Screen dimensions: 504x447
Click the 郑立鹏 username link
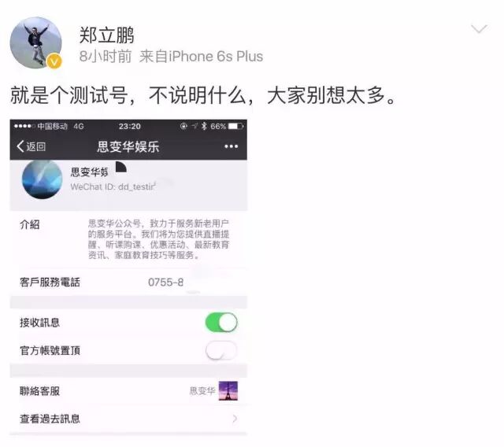(106, 35)
